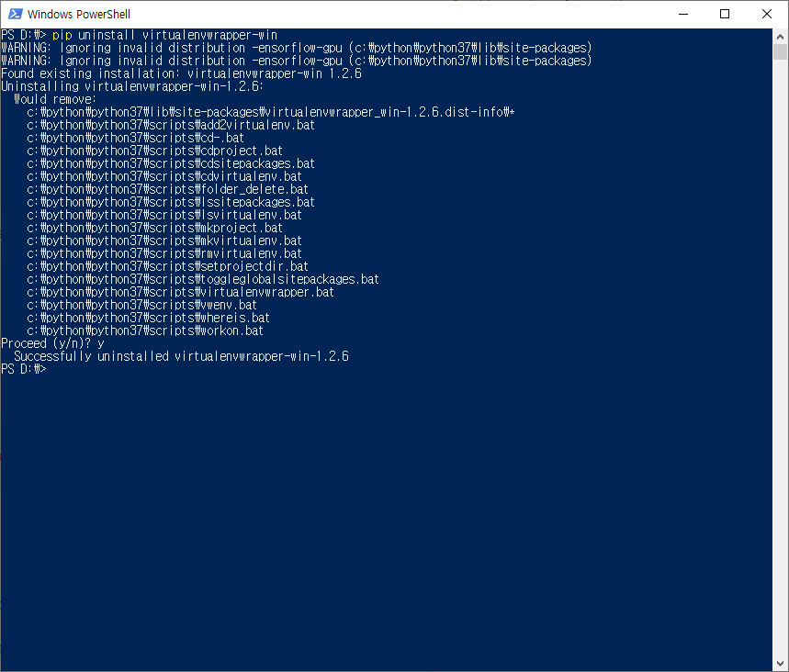Viewport: 789px width, 672px height.
Task: Click 'Successfully uninstalled virtualenvwrapper-win-1.2.6' line
Action: pyautogui.click(x=181, y=356)
